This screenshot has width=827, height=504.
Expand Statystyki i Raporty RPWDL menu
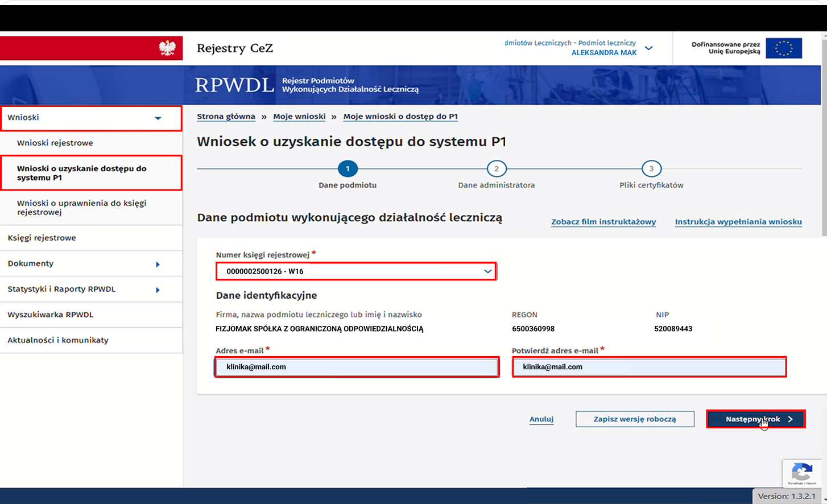91,289
